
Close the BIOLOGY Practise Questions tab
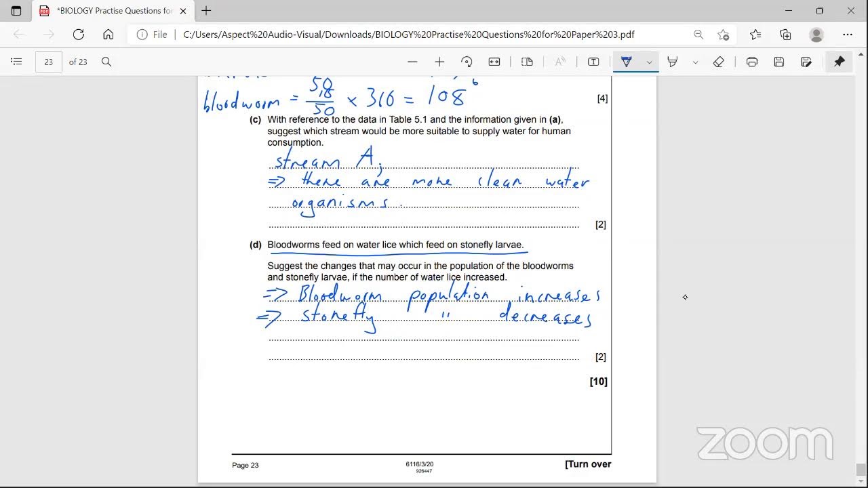coord(183,11)
